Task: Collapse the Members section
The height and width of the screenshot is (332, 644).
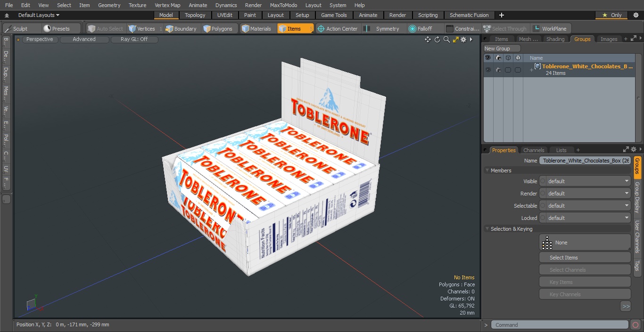Action: (x=487, y=170)
